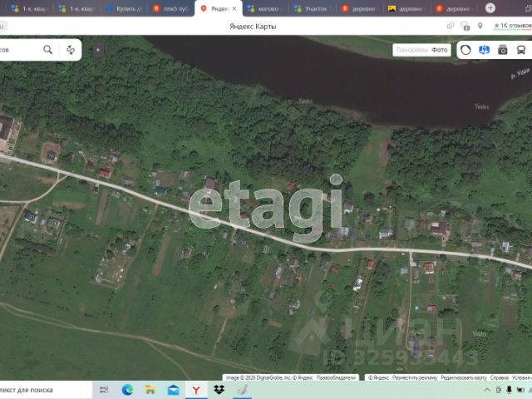Expand the system tray hidden icons chevron

coord(487,390)
